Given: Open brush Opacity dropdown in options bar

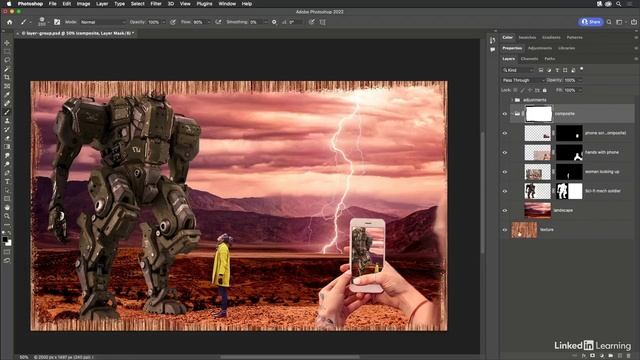Looking at the screenshot, I should click(163, 22).
